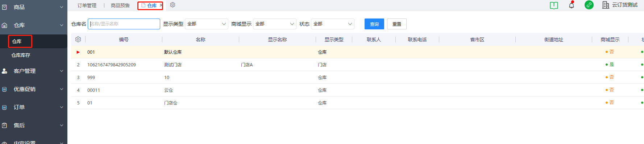Open table column settings gear
Image resolution: width=644 pixels, height=144 pixels.
click(78, 39)
